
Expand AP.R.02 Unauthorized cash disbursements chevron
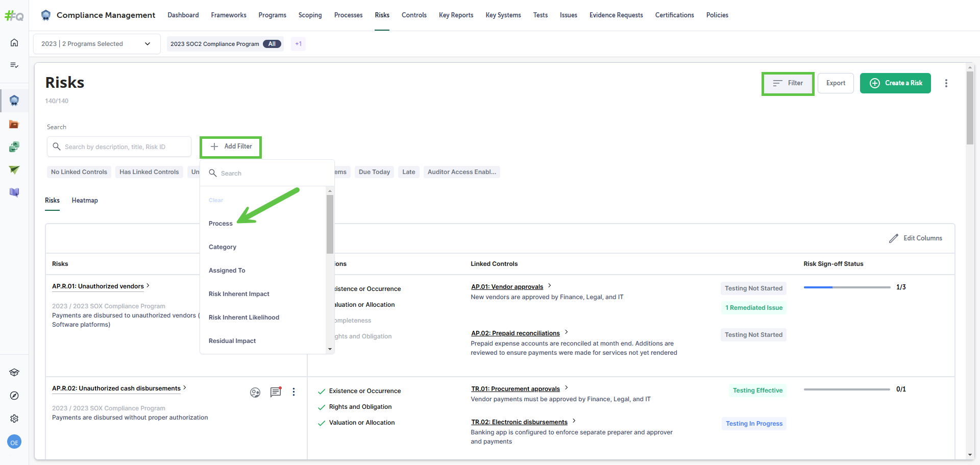[x=185, y=388]
